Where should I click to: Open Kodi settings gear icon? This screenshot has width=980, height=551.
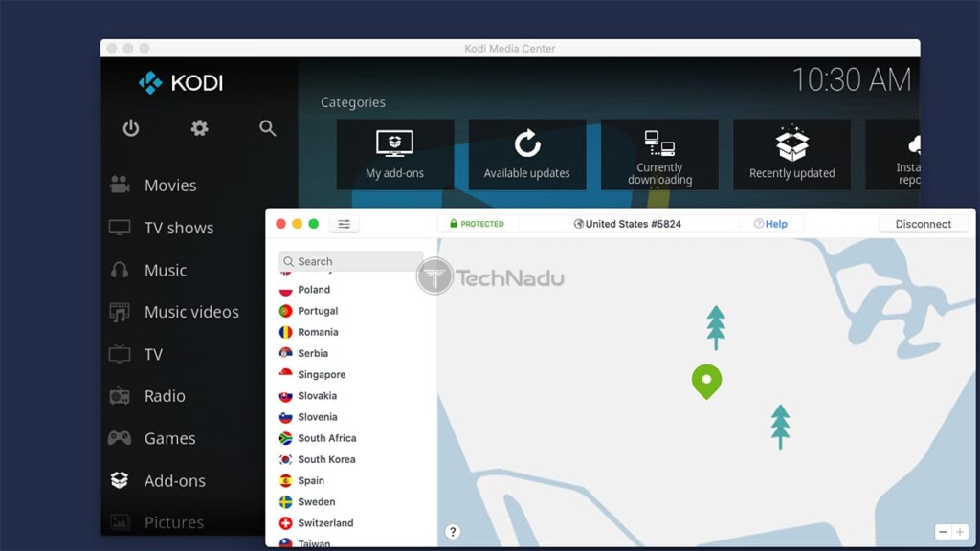(x=199, y=128)
